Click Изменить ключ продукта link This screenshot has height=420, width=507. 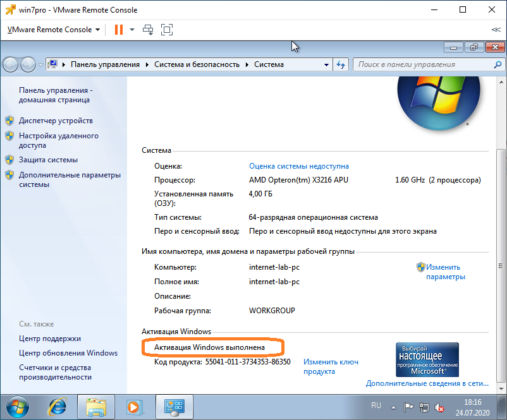click(331, 366)
